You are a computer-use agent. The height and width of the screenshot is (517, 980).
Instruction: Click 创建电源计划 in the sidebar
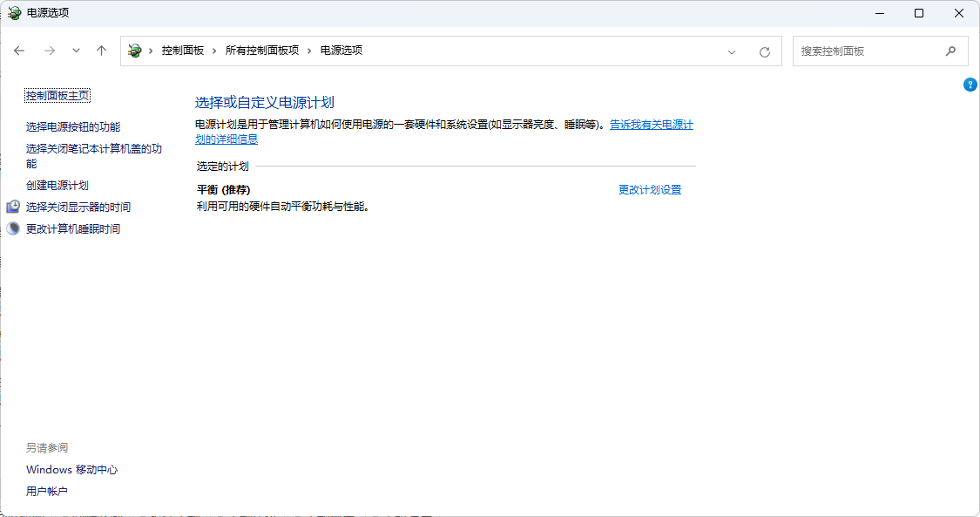[57, 186]
